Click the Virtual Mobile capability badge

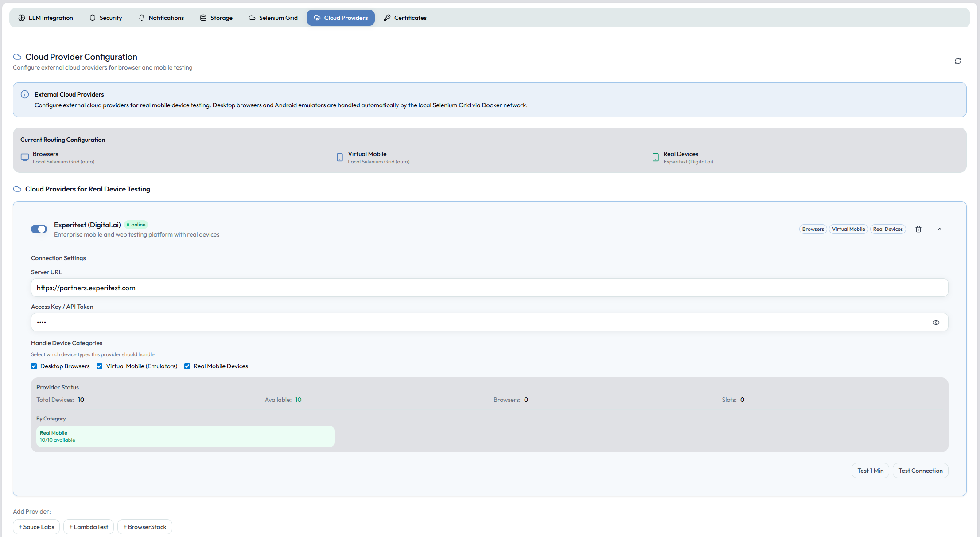pos(848,229)
